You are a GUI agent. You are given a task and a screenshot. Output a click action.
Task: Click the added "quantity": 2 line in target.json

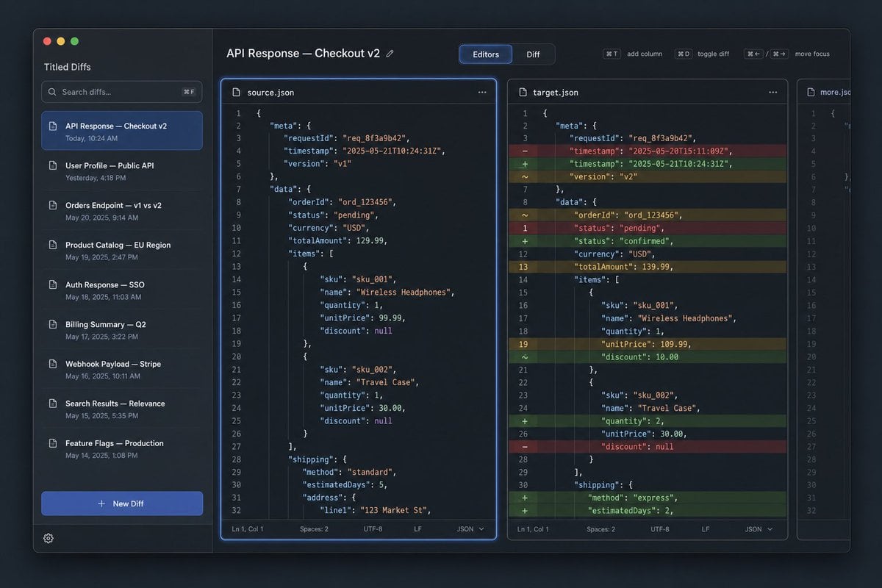tap(647, 421)
